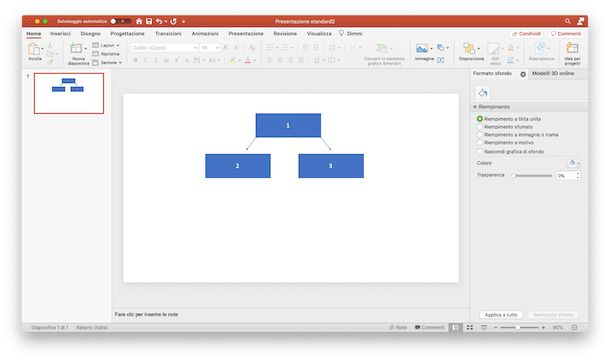Click the user account icon in the title bar

coord(580,21)
